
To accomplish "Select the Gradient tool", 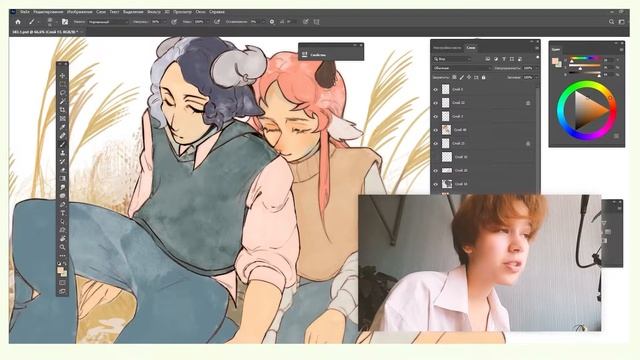I will pos(62,178).
